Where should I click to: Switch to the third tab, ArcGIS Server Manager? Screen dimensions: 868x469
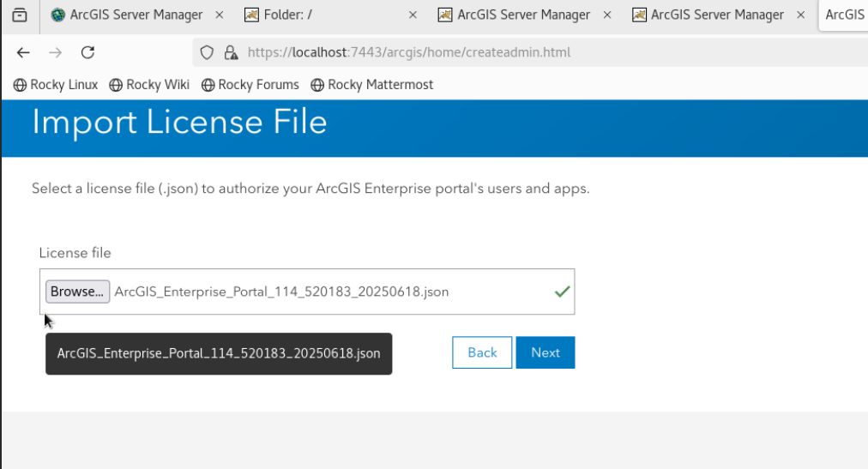click(515, 15)
